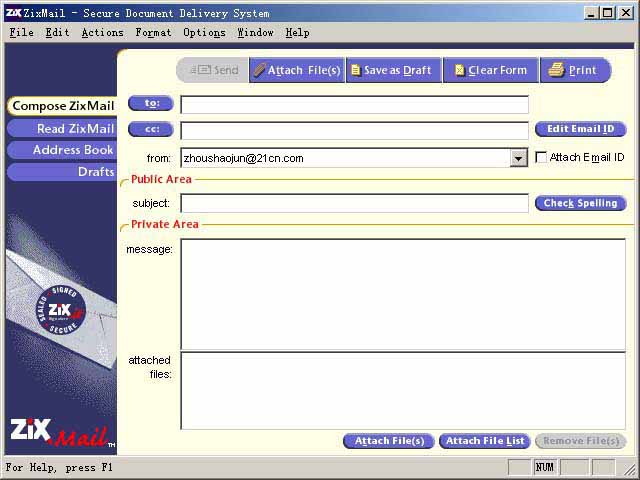Open the Format menu

point(153,32)
